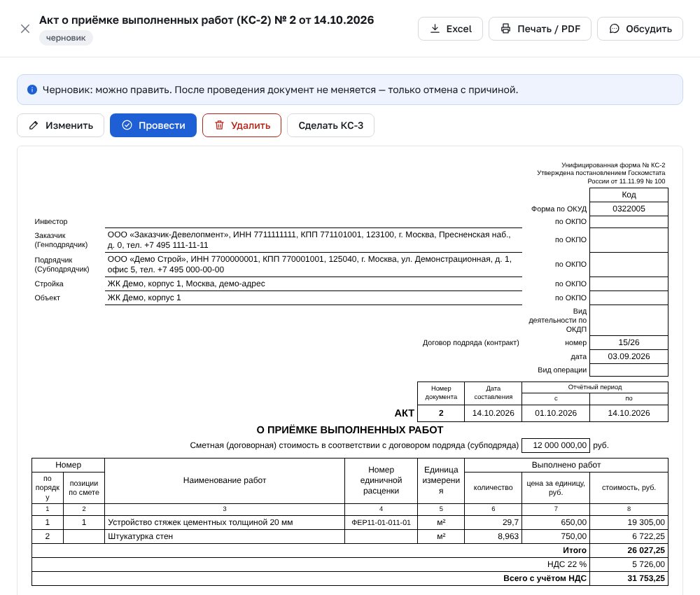Click the Штукатурка стен work row
The image size is (700, 595).
coord(349,536)
